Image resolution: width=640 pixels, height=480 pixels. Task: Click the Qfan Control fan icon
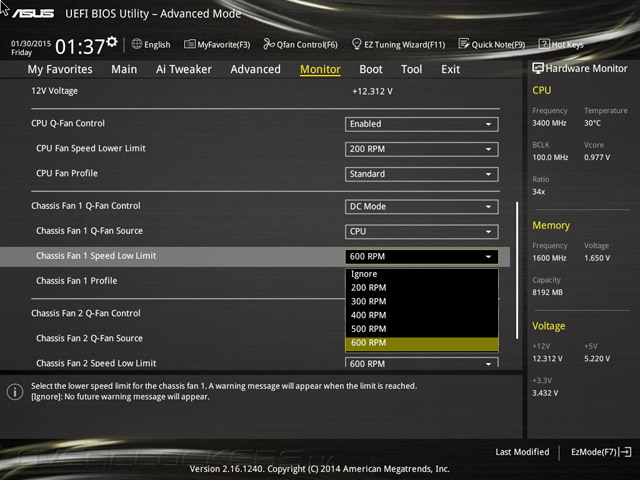[x=269, y=44]
